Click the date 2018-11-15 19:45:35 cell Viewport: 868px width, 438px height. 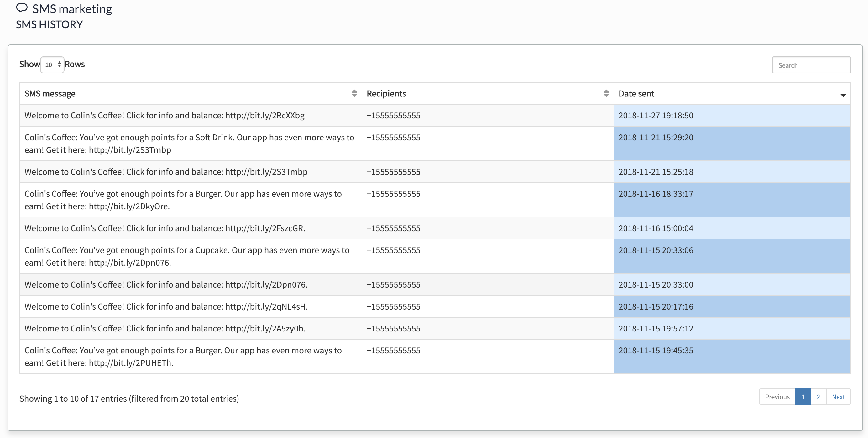tap(656, 350)
